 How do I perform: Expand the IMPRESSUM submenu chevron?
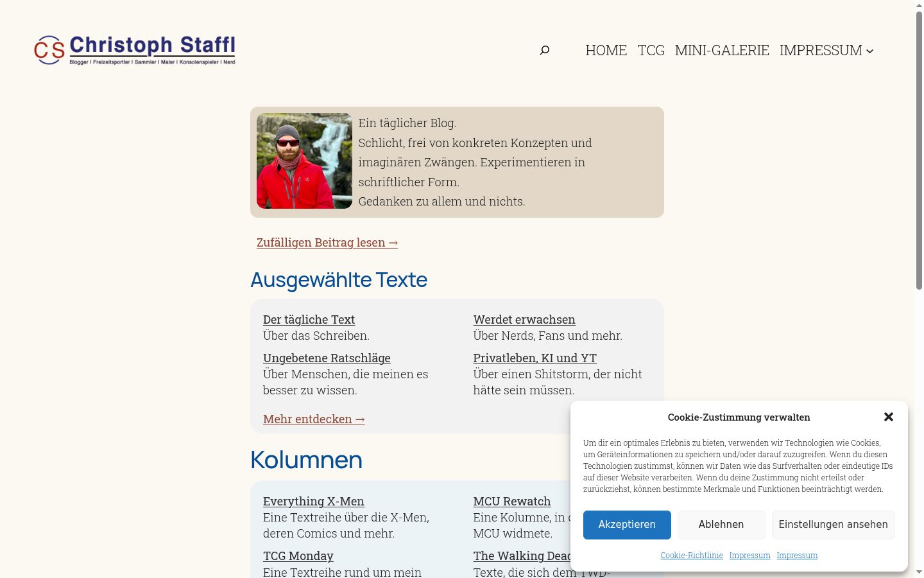point(870,51)
